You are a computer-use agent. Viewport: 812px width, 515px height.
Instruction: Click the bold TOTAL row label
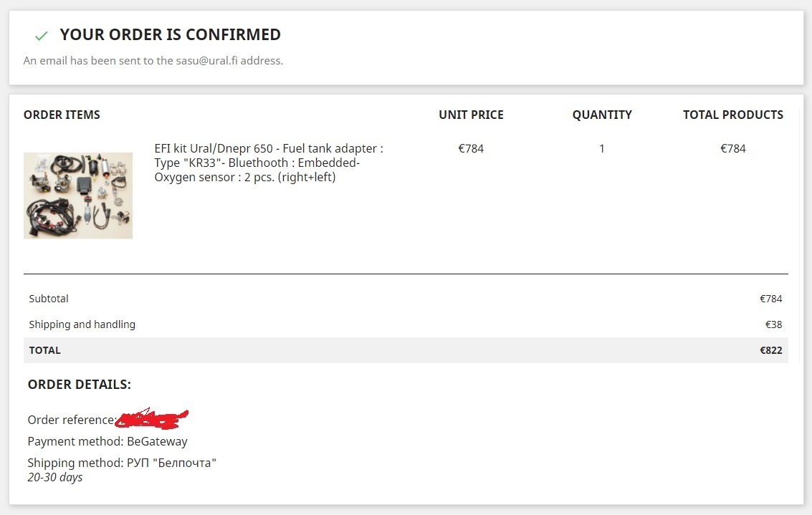44,350
